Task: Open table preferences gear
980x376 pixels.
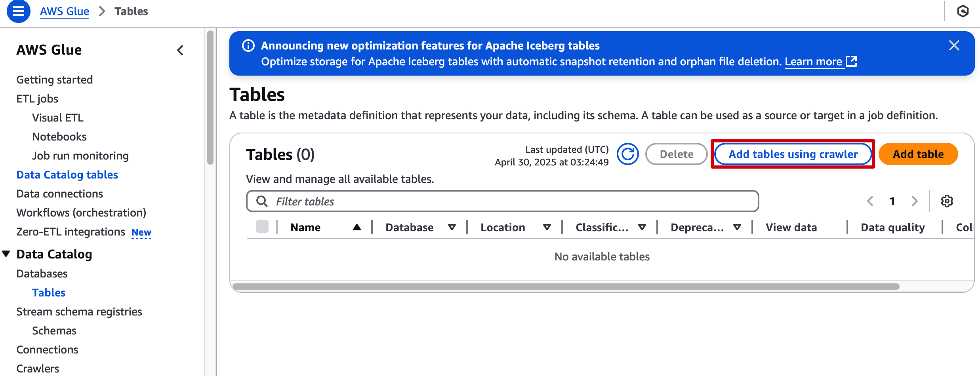Action: [947, 201]
